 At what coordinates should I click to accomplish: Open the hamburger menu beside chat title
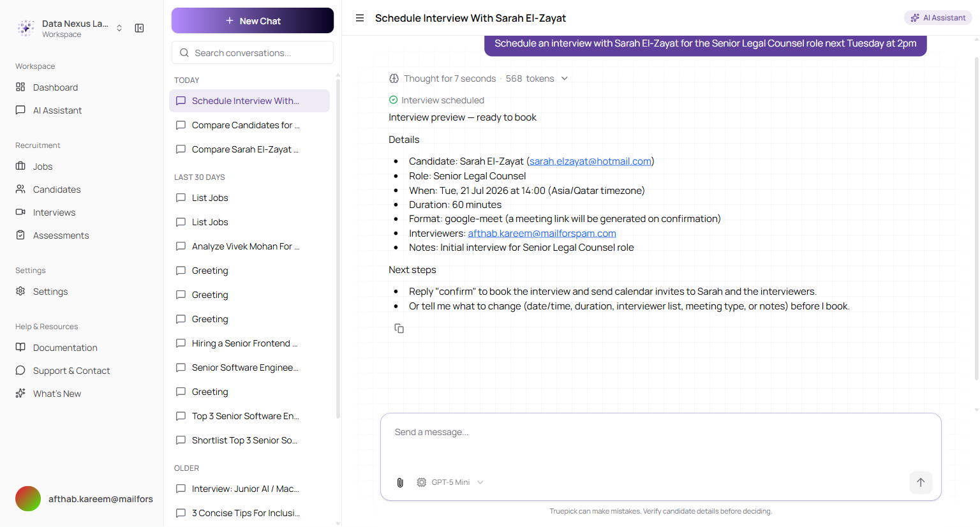(360, 18)
